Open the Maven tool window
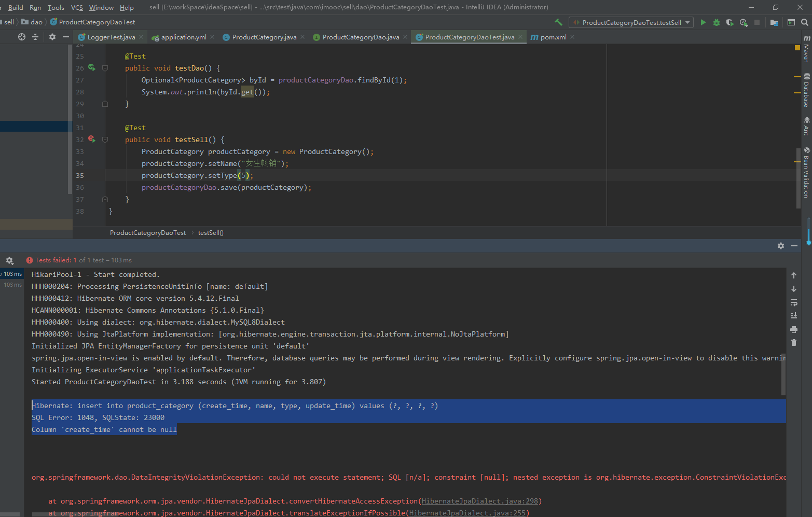The image size is (812, 517). click(806, 49)
